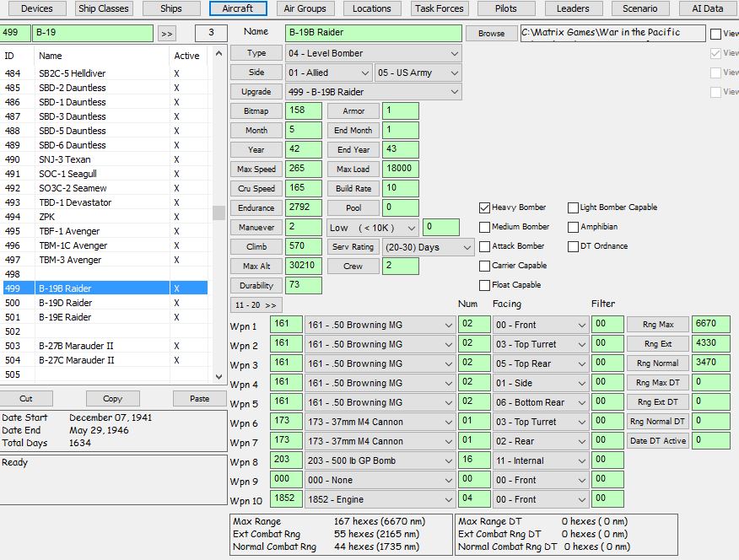Viewport: 739px width, 560px height.
Task: Switch to the Ships tab
Action: 170,8
